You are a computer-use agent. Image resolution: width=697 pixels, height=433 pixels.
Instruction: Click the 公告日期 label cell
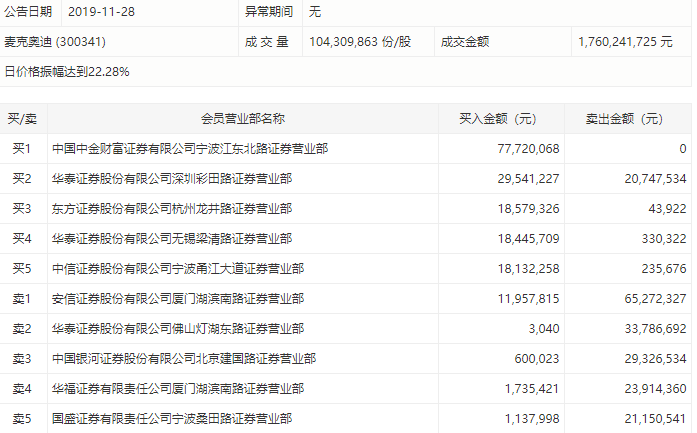(28, 12)
